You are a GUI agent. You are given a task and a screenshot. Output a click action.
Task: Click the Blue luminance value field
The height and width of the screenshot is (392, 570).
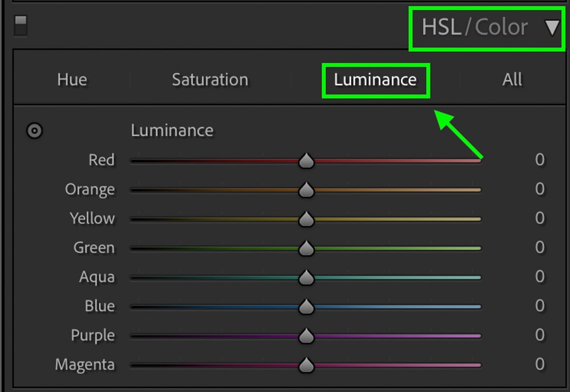coord(540,306)
